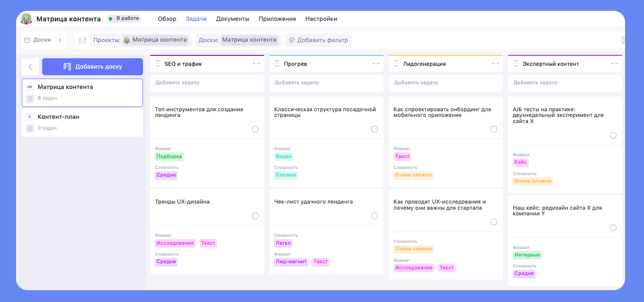
Task: Click Добавить задачу in Экспертный контент column
Action: point(565,83)
